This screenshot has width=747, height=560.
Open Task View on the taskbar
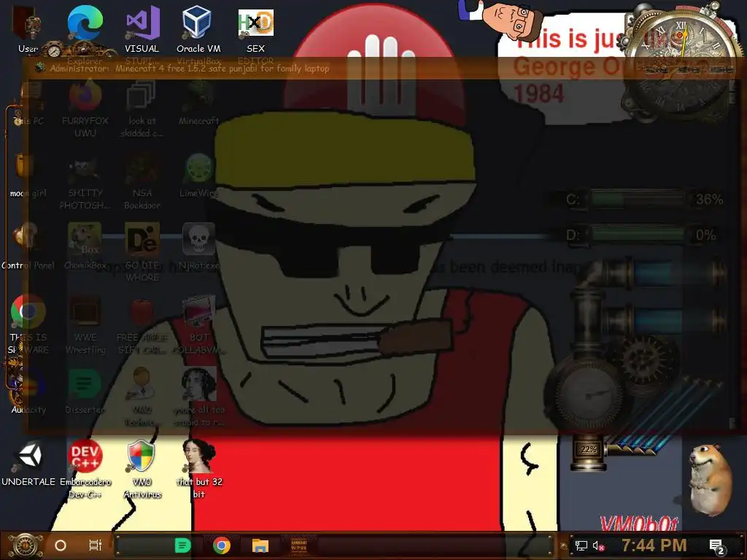[96, 545]
